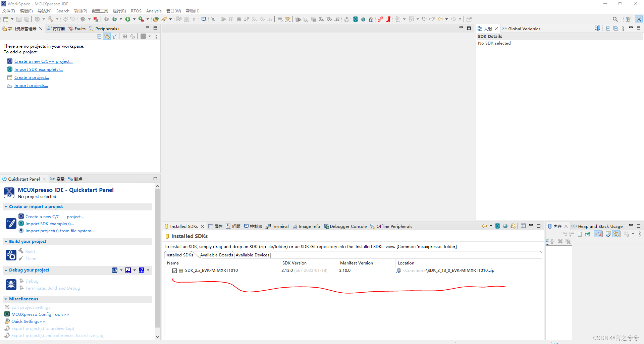
Task: Click the red boot-shaped toolbar icon
Action: [x=388, y=19]
